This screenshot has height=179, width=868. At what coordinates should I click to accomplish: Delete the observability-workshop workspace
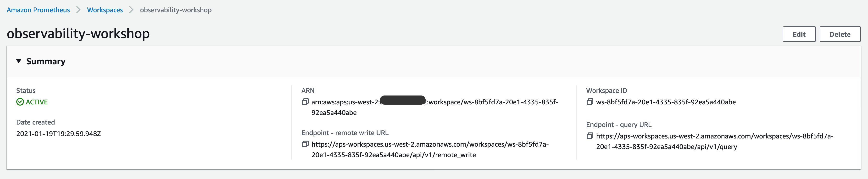pyautogui.click(x=840, y=34)
